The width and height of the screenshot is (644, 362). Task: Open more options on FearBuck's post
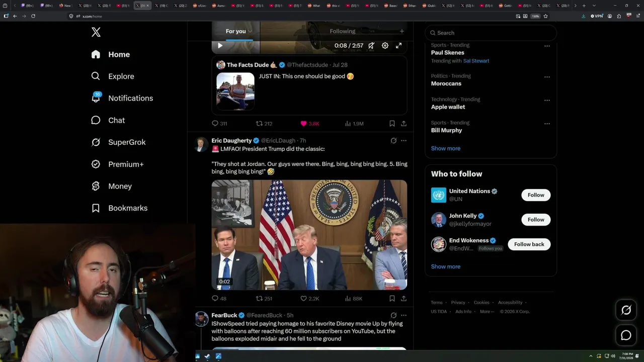(404, 315)
